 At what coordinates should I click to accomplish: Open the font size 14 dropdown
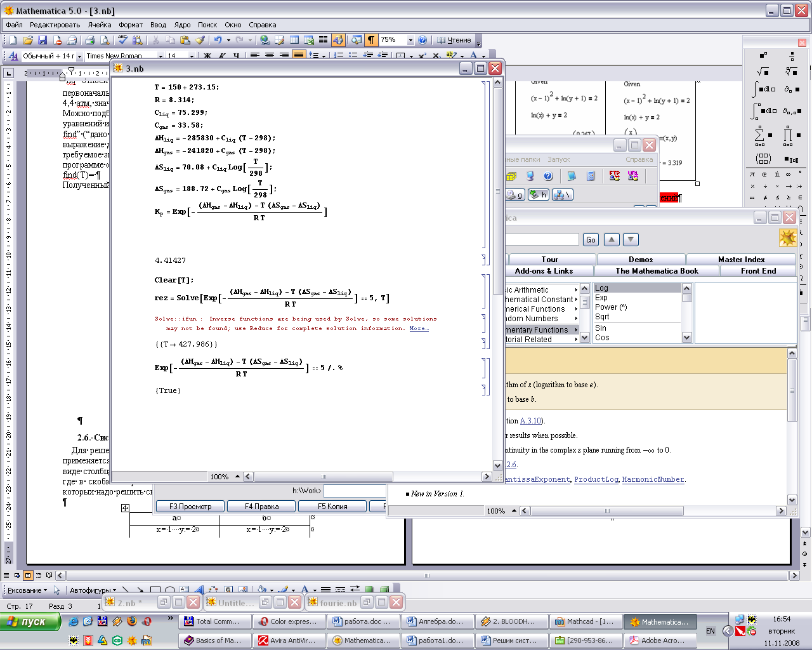coord(191,56)
